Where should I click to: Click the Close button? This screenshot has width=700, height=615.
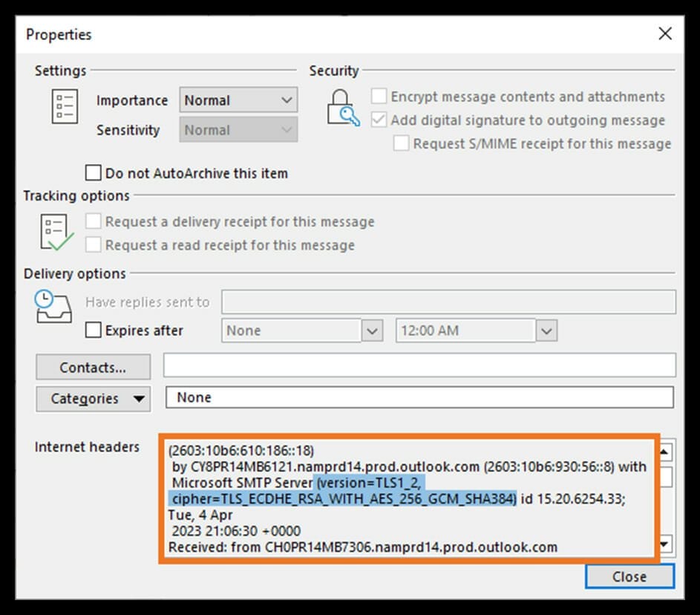tap(629, 576)
